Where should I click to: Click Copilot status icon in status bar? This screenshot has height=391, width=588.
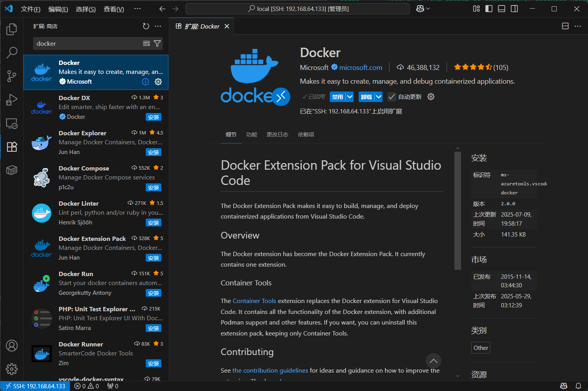(564, 386)
